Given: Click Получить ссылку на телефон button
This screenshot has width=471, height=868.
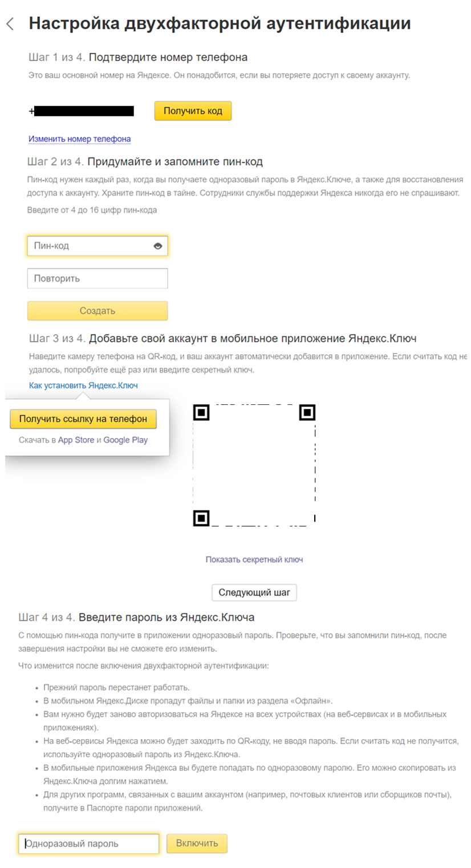Looking at the screenshot, I should click(83, 419).
